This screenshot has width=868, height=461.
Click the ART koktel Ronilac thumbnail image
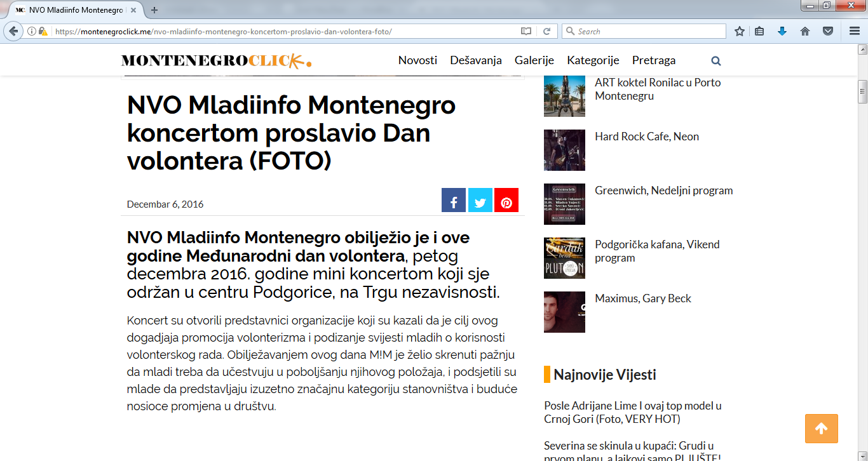(564, 97)
